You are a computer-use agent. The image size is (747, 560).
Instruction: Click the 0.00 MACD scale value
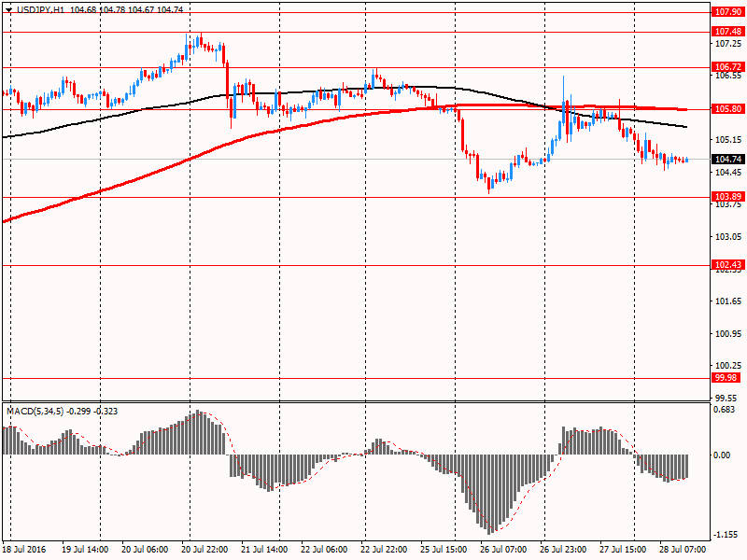722,455
